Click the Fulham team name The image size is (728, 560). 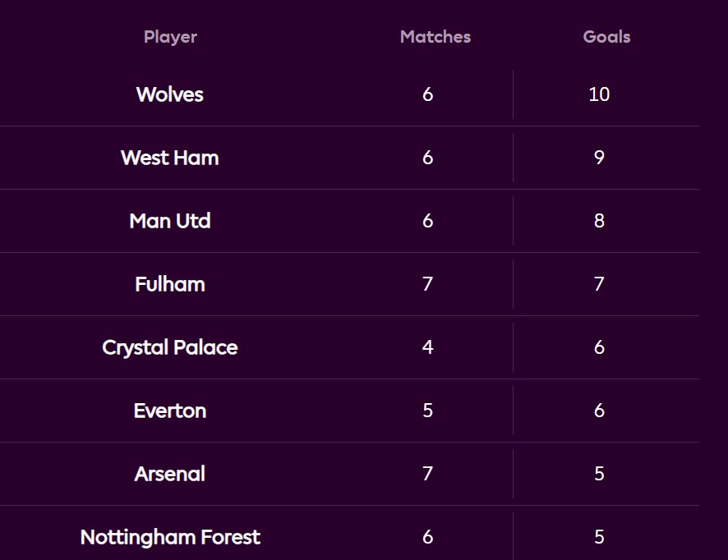click(169, 284)
